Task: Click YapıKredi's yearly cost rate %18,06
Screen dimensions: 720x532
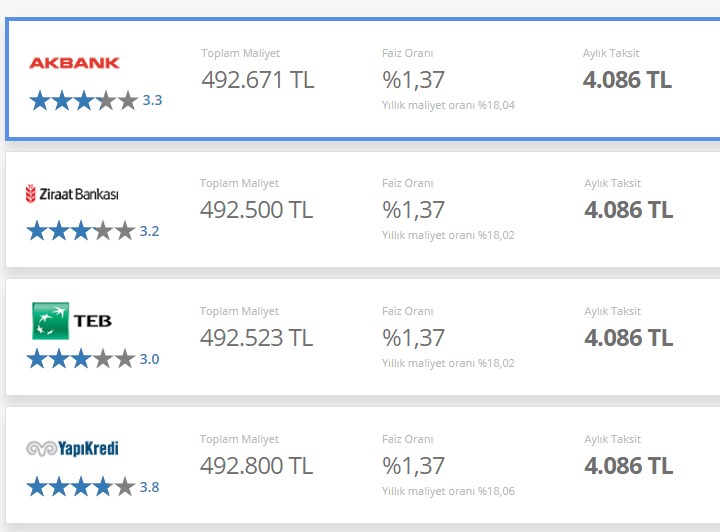Action: (448, 491)
